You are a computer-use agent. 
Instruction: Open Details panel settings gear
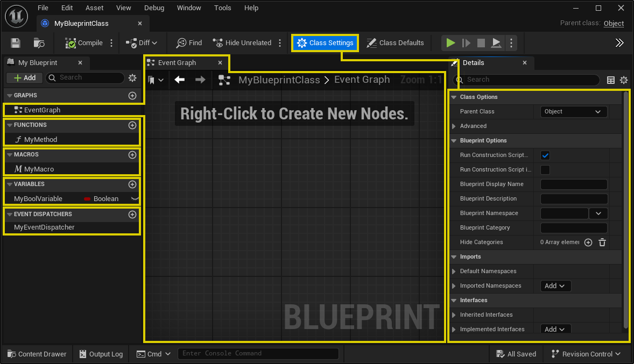624,80
